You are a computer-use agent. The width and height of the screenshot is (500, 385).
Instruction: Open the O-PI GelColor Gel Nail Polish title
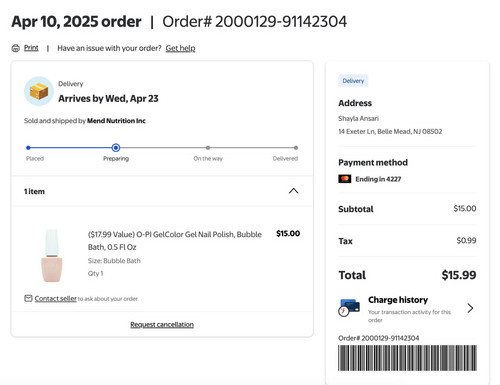click(x=175, y=241)
